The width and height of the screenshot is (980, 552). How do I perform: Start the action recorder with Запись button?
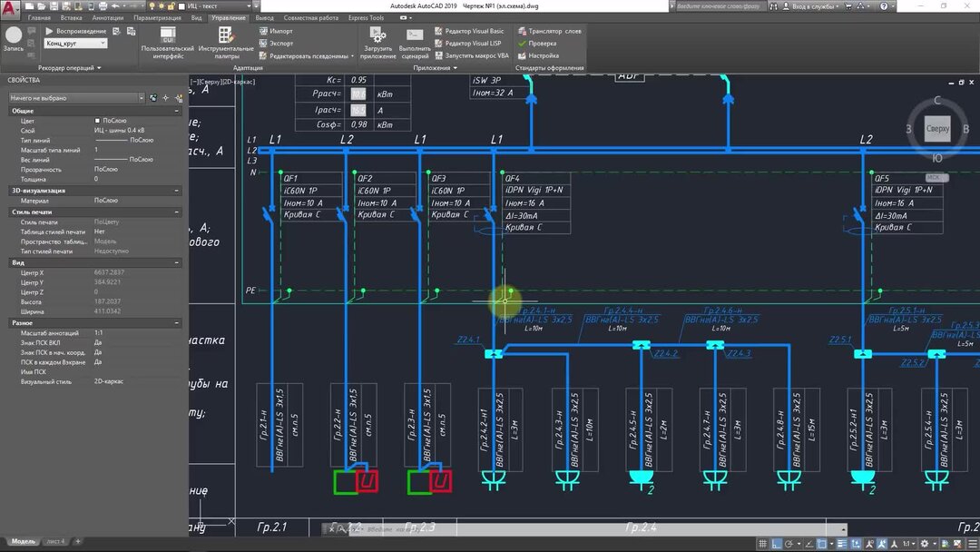click(x=13, y=39)
